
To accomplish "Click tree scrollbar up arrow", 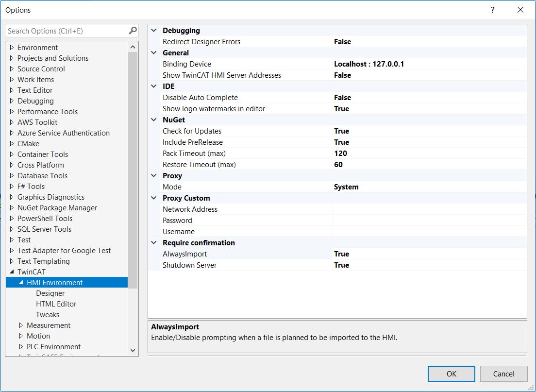I will (x=133, y=47).
